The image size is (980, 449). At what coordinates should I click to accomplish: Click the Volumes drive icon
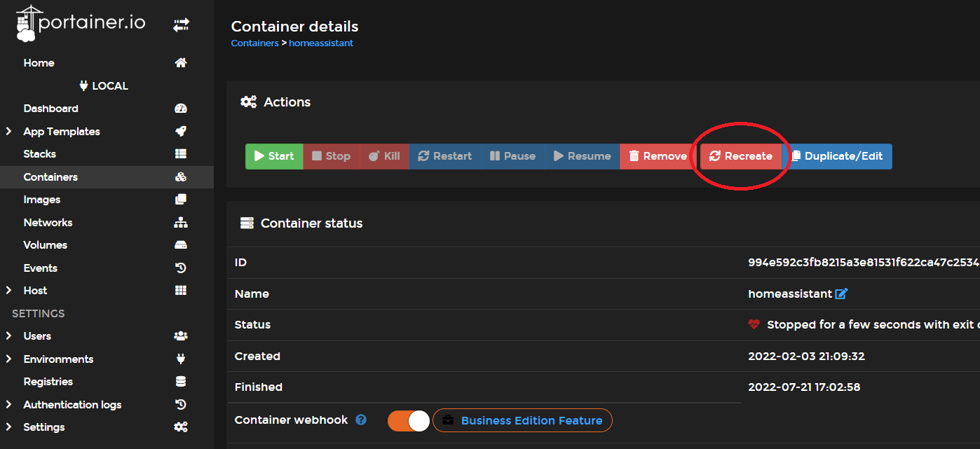pos(181,245)
